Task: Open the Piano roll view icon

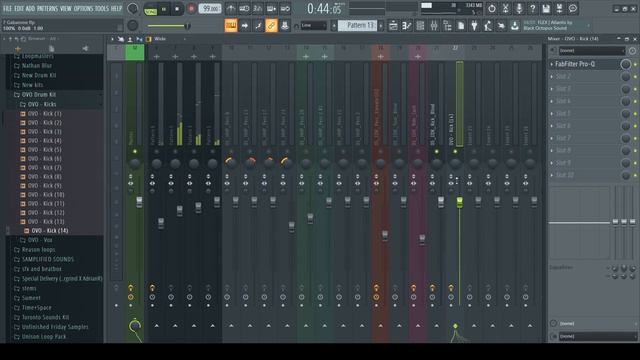Action: 407,26
